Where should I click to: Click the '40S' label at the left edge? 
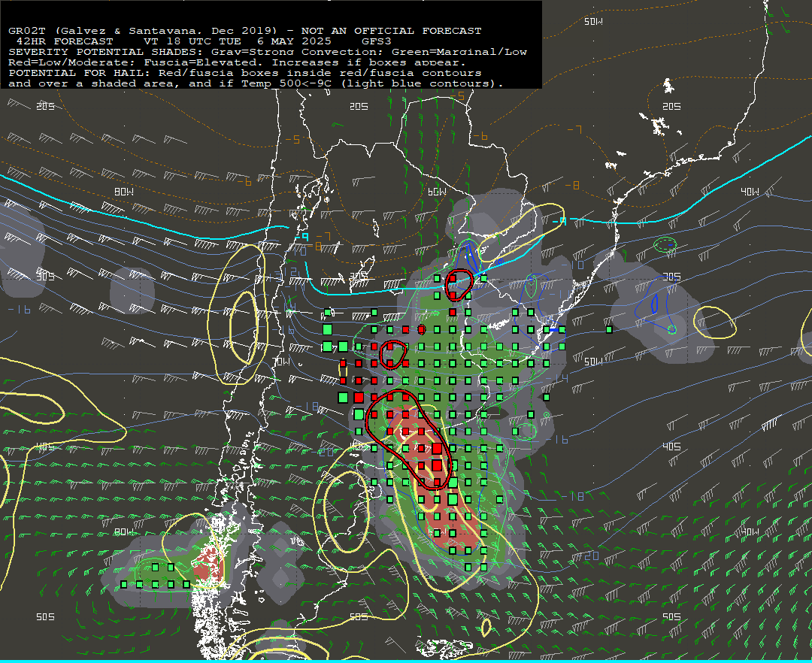click(x=46, y=447)
